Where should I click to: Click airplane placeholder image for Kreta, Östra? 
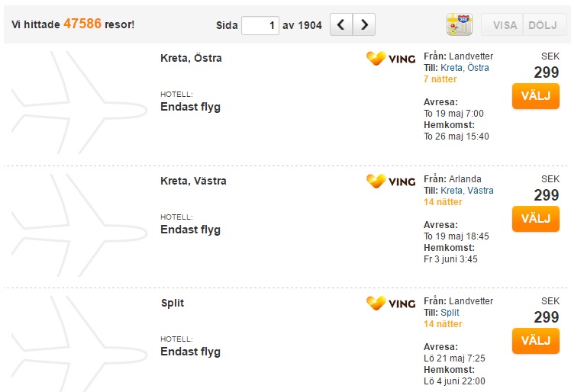(79, 102)
